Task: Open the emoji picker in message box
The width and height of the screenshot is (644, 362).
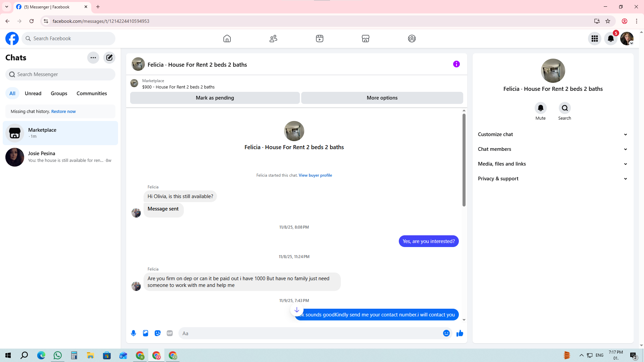Action: (x=446, y=333)
